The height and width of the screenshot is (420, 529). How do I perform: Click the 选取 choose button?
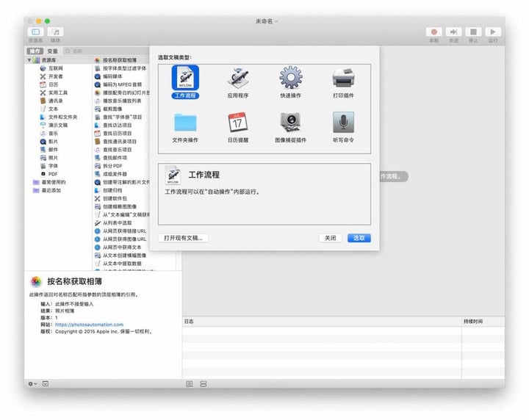coord(359,238)
